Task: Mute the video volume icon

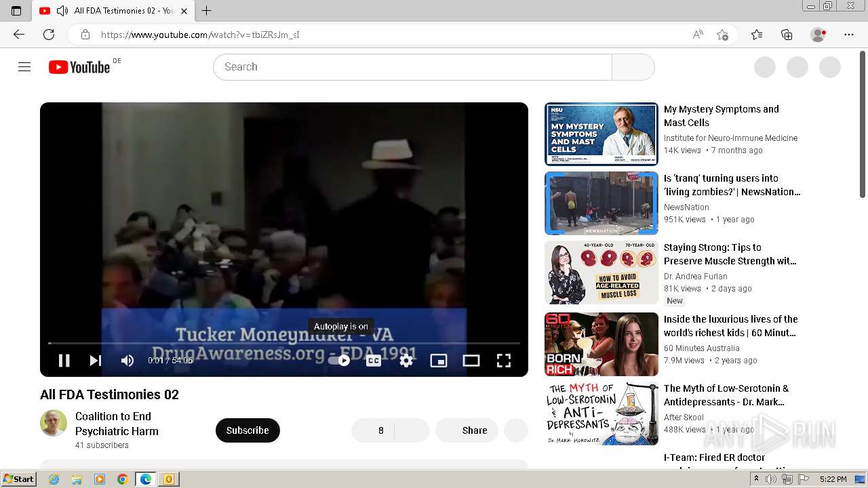Action: tap(127, 361)
